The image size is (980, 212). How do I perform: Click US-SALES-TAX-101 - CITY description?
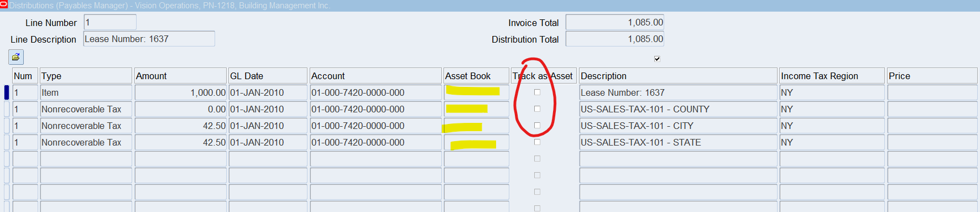click(679, 126)
